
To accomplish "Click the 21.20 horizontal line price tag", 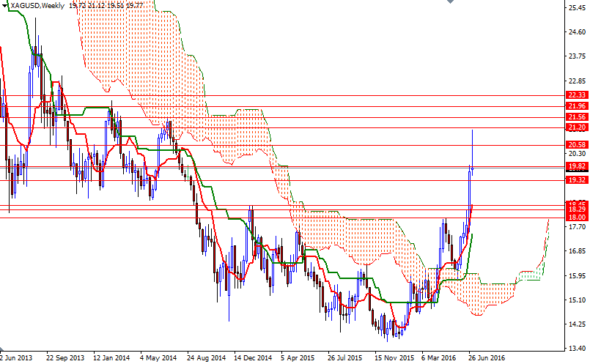I will click(577, 127).
